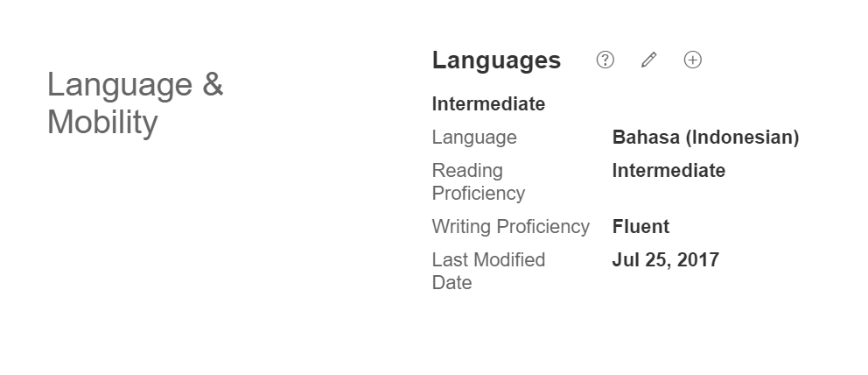Image resolution: width=868 pixels, height=375 pixels.
Task: Click the Reading Proficiency label
Action: click(x=479, y=181)
